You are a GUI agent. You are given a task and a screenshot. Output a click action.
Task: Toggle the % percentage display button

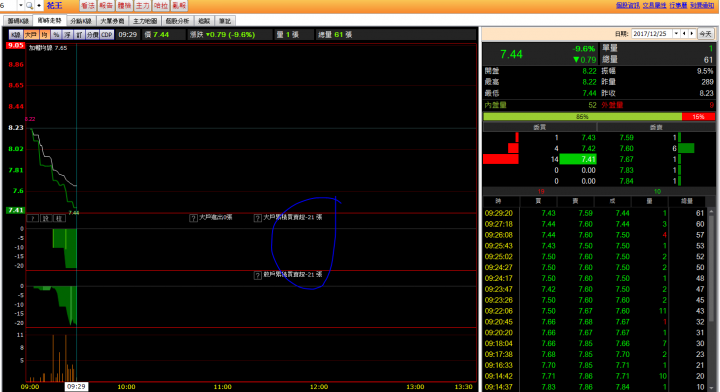tap(56, 34)
